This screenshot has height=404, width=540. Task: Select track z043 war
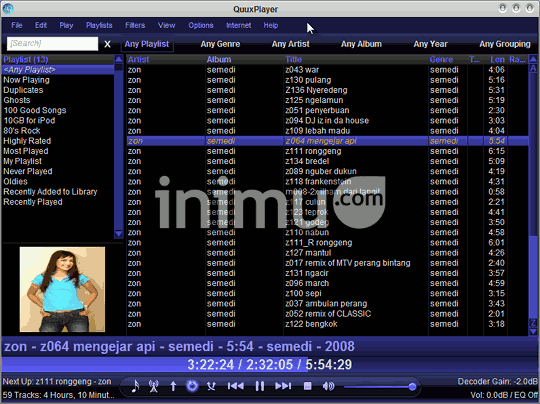pos(327,70)
